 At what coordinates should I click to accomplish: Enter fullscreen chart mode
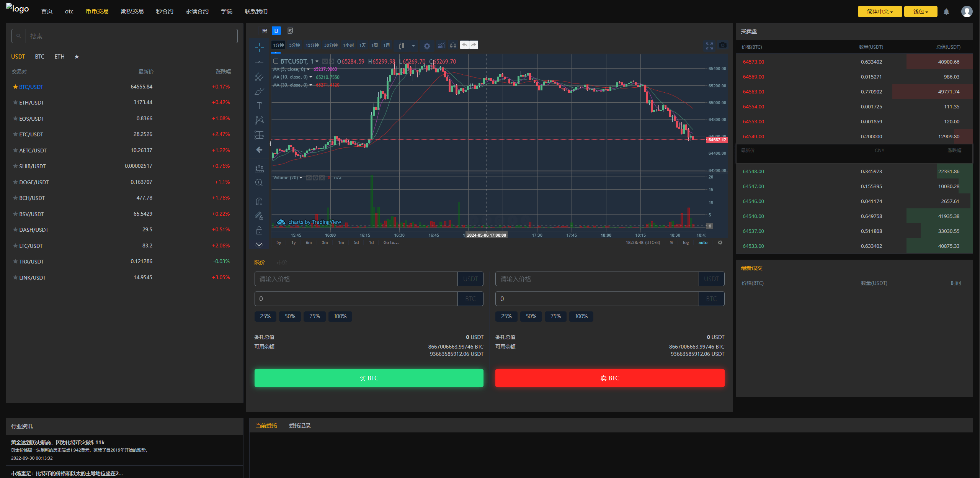[x=709, y=46]
